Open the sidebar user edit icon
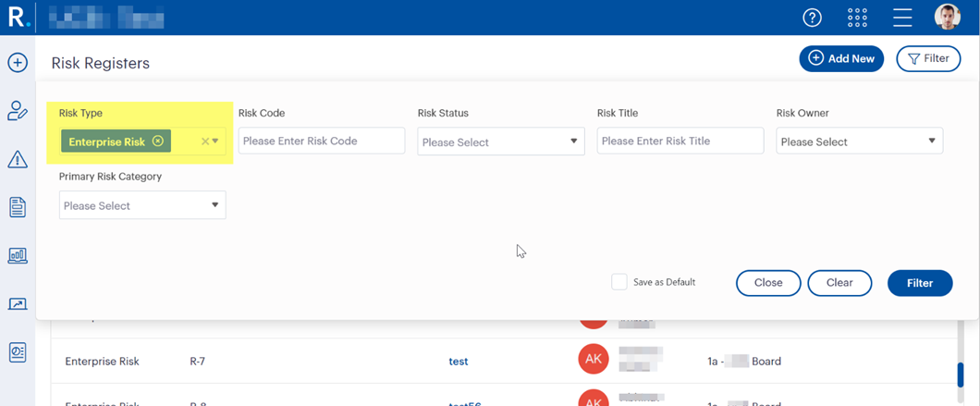This screenshot has height=406, width=980. click(x=18, y=110)
